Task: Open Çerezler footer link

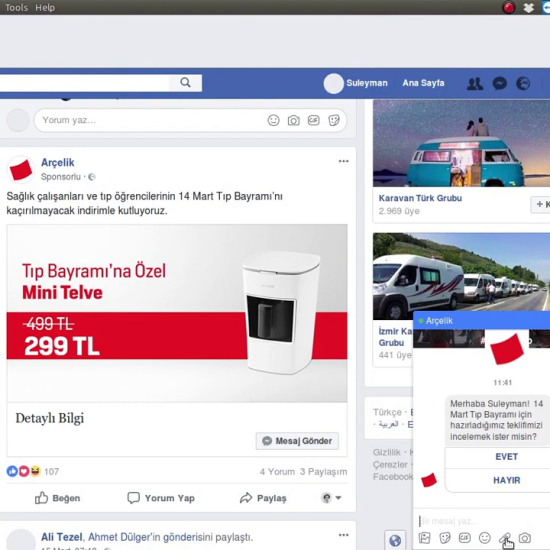Action: 390,464
